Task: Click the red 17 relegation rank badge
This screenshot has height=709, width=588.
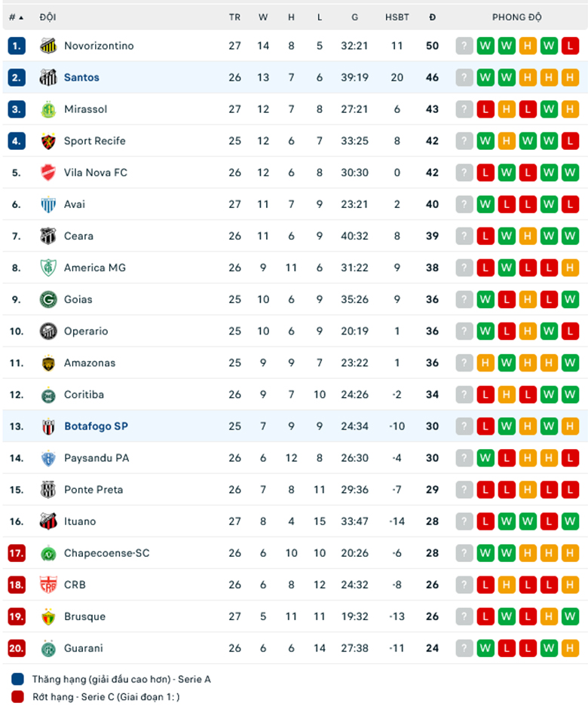Action: 17,553
